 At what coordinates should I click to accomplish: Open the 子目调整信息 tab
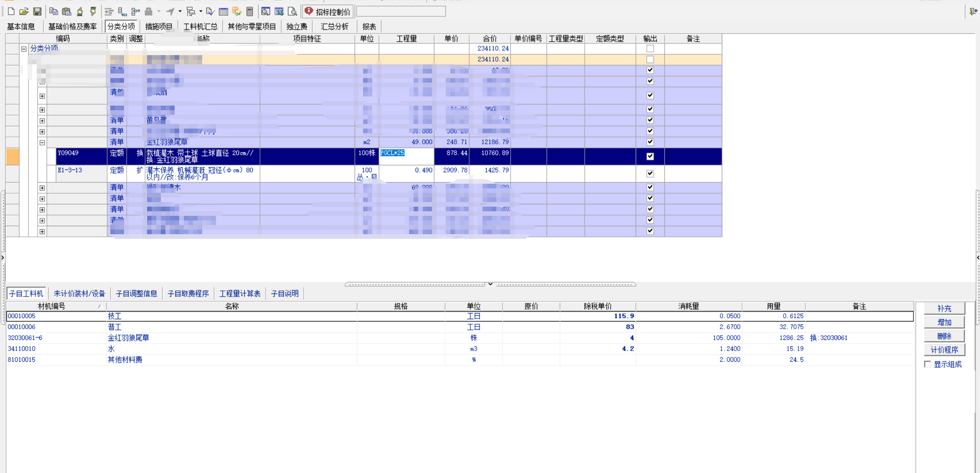point(136,294)
